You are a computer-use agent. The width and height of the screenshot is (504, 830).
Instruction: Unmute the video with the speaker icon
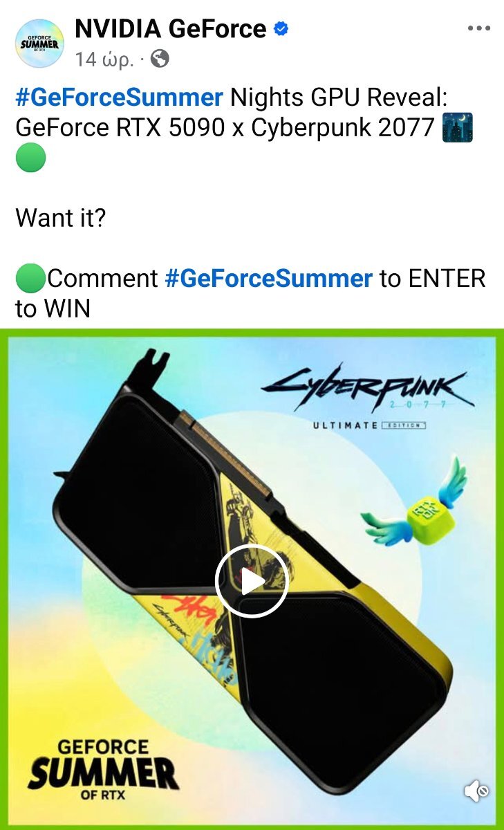(x=476, y=791)
